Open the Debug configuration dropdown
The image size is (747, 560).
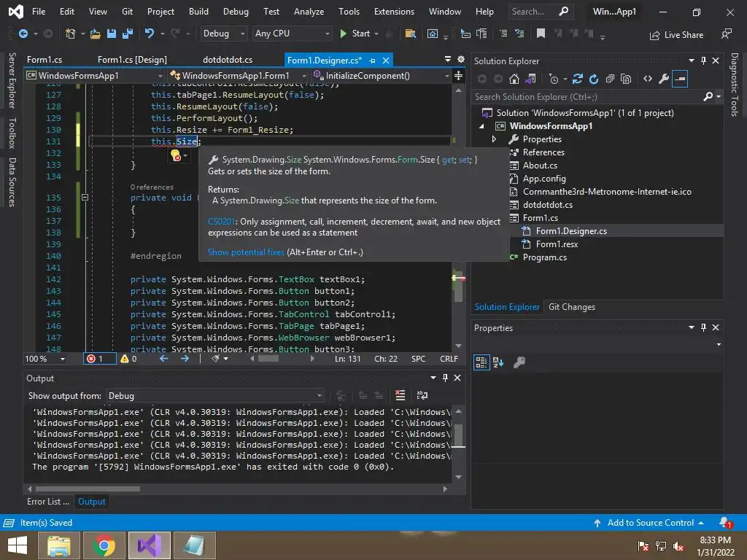(x=223, y=34)
